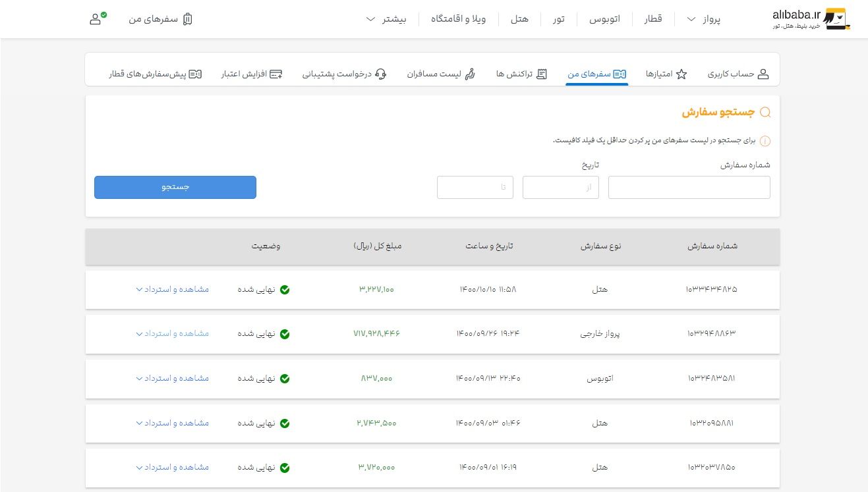Switch to the لیست مسافران tab

pos(441,74)
